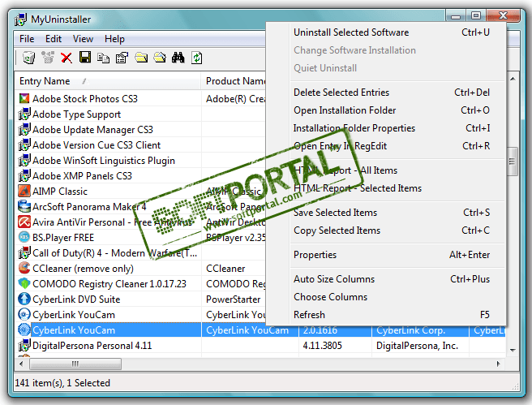The width and height of the screenshot is (532, 405).
Task: Click the Call of Duty entry icon
Action: (24, 253)
